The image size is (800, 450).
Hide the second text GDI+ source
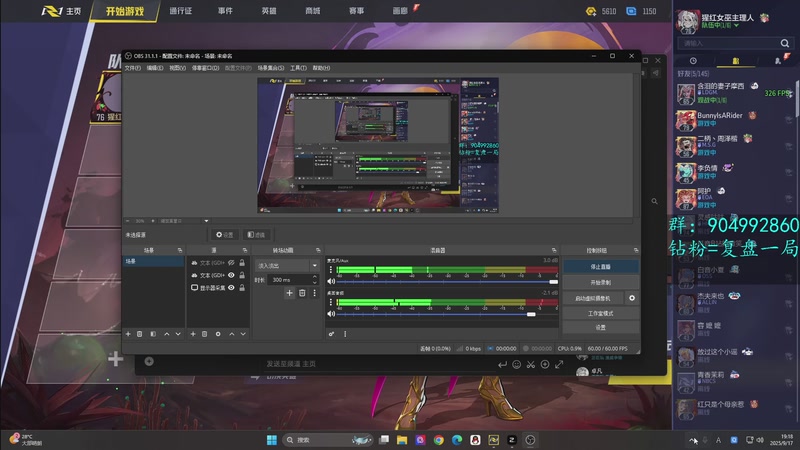231,275
